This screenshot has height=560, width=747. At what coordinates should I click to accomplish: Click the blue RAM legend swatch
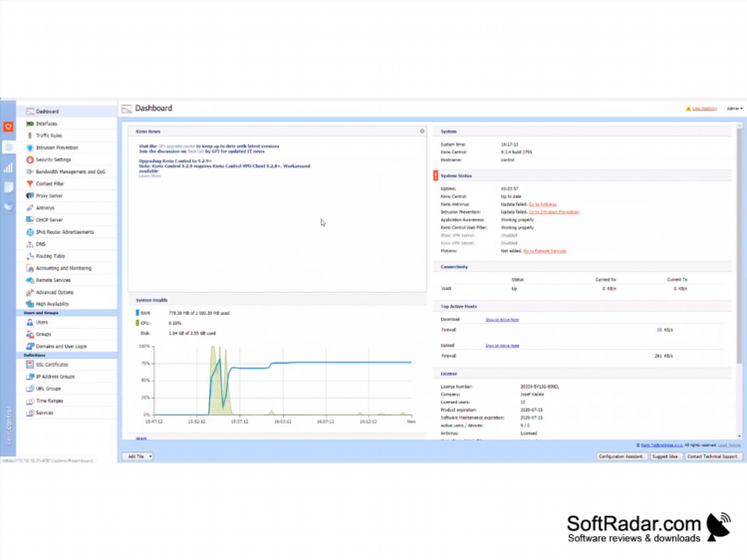coord(137,313)
